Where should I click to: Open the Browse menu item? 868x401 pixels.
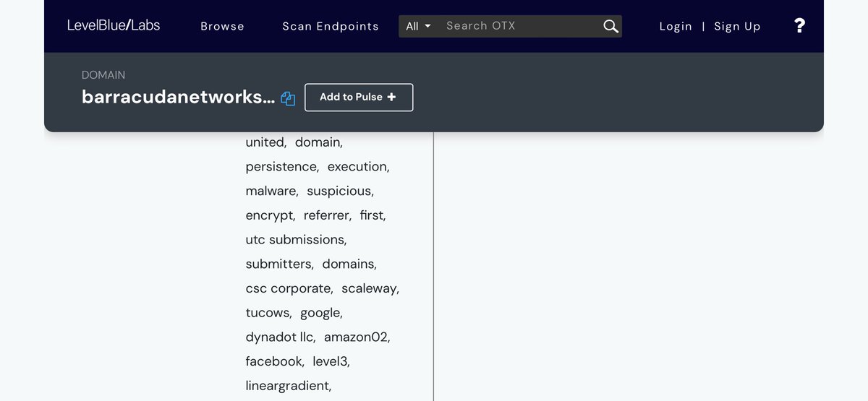tap(222, 26)
